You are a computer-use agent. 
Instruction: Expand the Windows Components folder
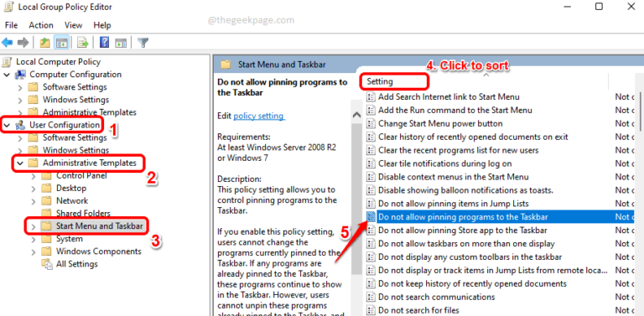[34, 251]
